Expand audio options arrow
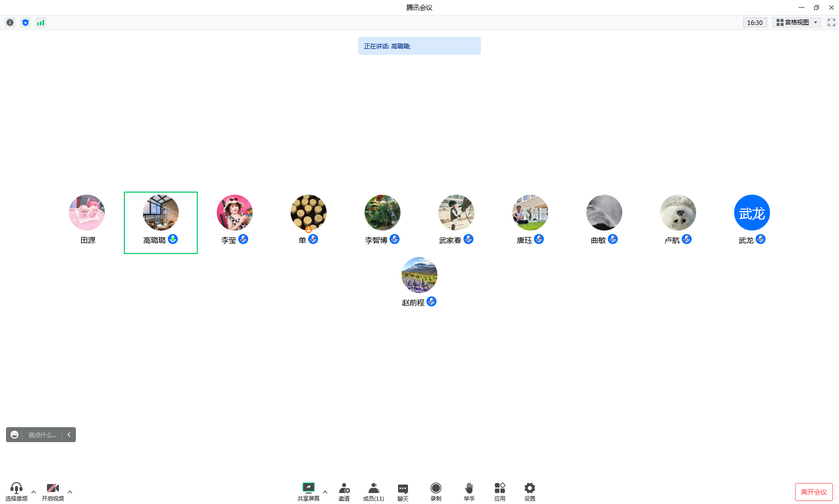This screenshot has height=504, width=839. (x=33, y=492)
